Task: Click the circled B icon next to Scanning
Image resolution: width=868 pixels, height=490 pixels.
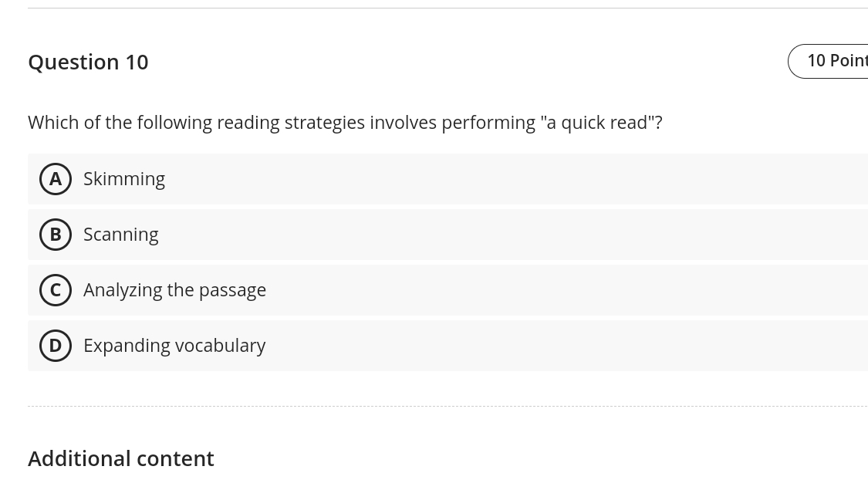Action: coord(56,234)
